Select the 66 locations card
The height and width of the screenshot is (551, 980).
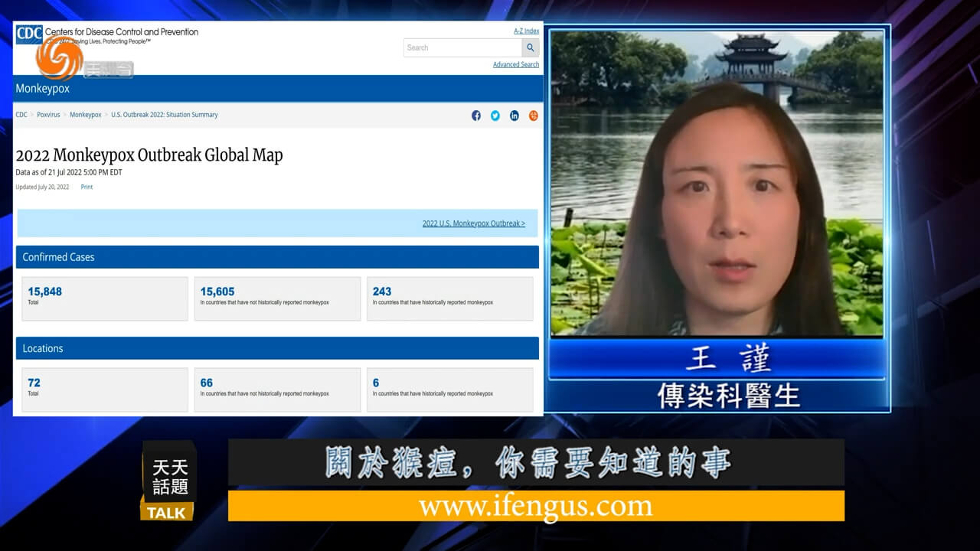277,390
